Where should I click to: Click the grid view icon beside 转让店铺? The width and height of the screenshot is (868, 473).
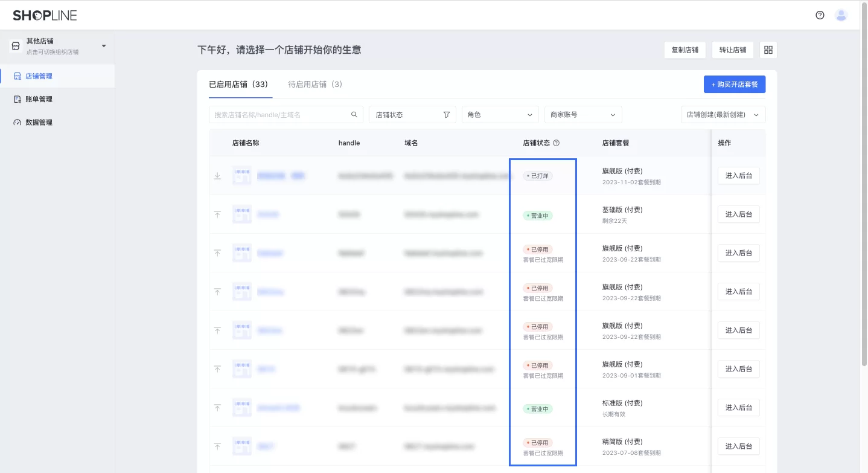point(768,50)
